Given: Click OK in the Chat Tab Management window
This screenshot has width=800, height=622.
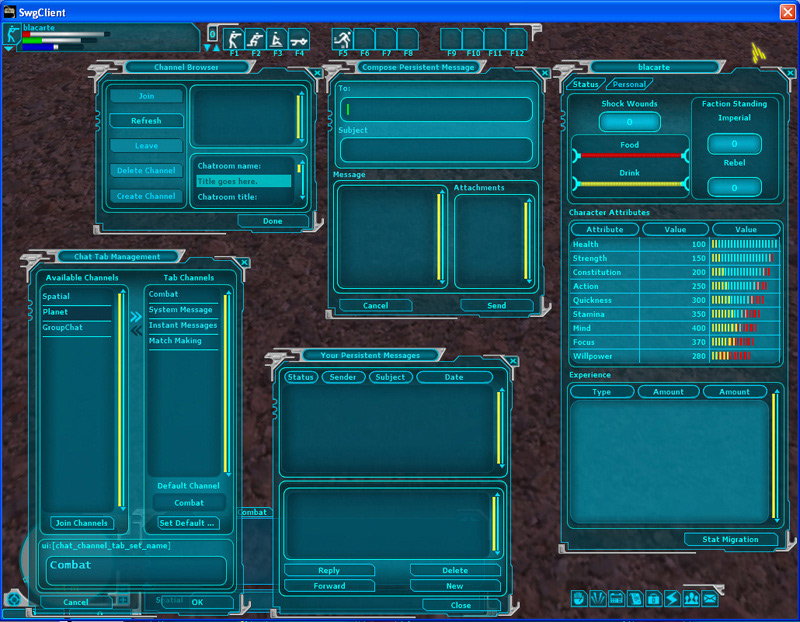Looking at the screenshot, I should tap(198, 602).
